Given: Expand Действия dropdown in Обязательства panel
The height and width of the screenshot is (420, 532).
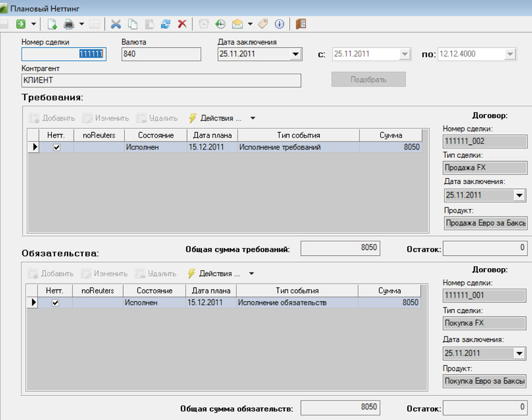Looking at the screenshot, I should (251, 274).
